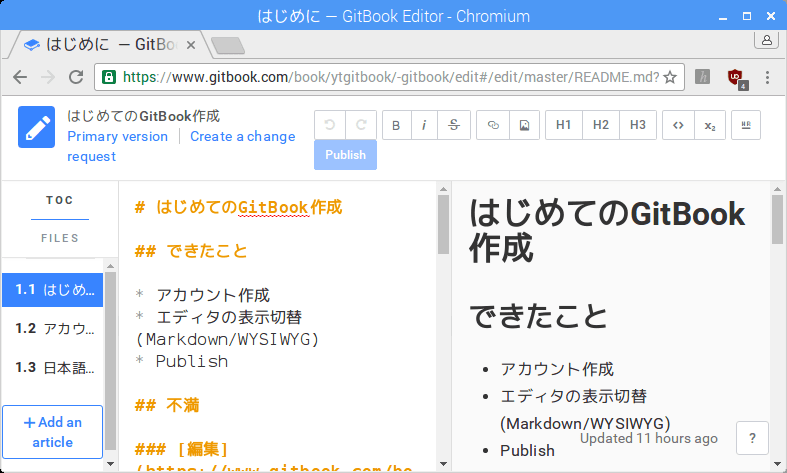The image size is (787, 473).
Task: Click the gray h extension icon
Action: click(702, 77)
